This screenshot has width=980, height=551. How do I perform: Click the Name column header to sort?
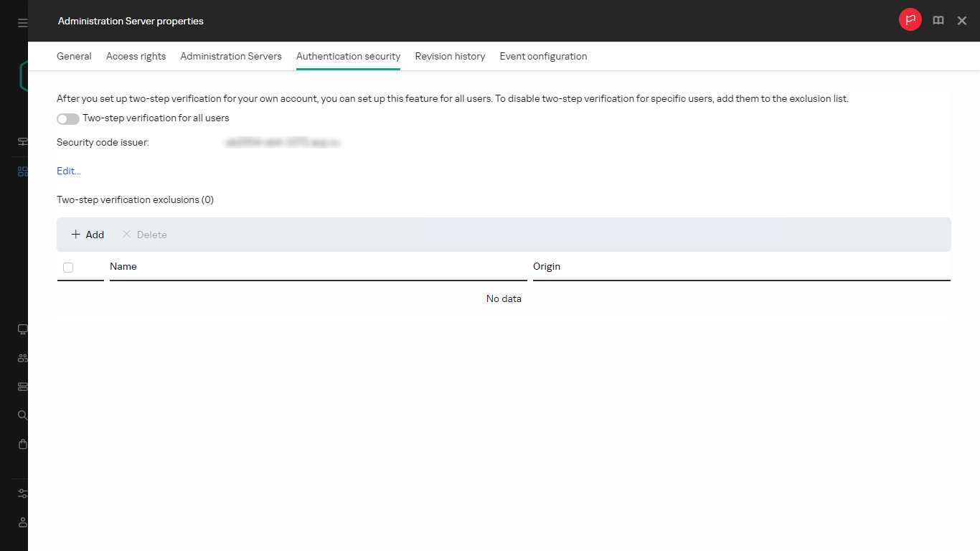(x=123, y=266)
